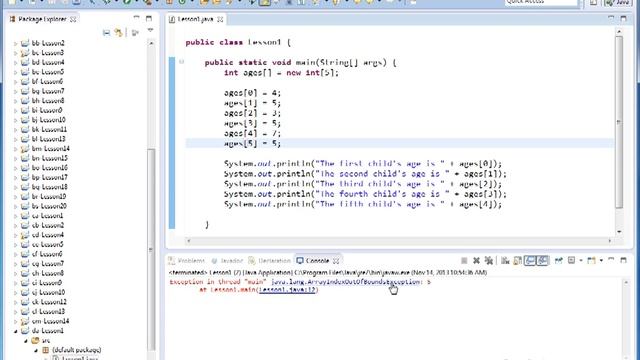Expand the bd Lesson4 project
This screenshot has width=640, height=360.
16,62
